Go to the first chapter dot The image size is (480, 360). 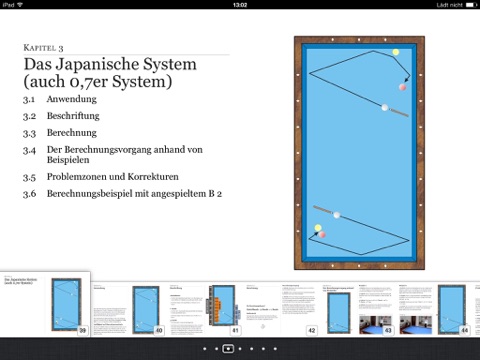[x=205, y=349]
